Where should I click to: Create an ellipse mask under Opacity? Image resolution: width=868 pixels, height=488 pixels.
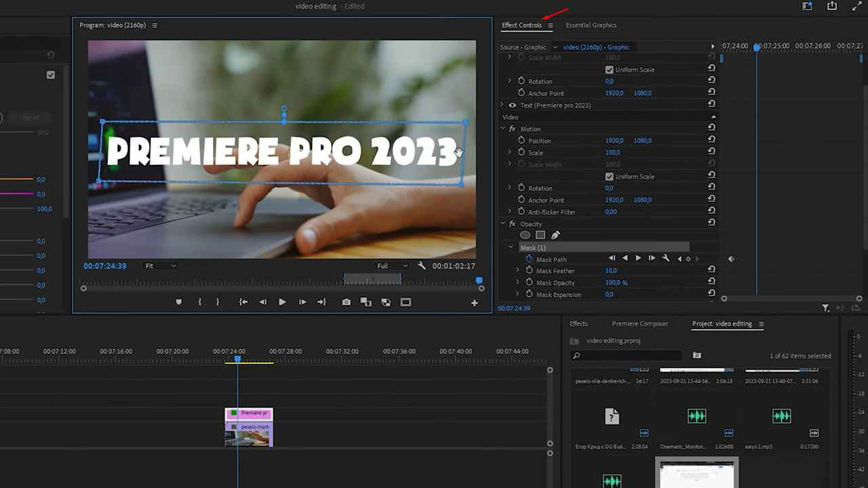click(x=525, y=236)
